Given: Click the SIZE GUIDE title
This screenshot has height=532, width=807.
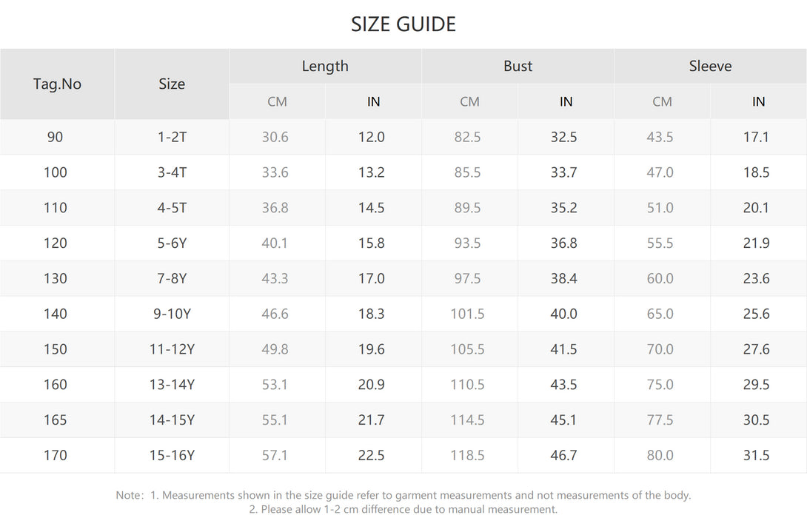Looking at the screenshot, I should (403, 24).
